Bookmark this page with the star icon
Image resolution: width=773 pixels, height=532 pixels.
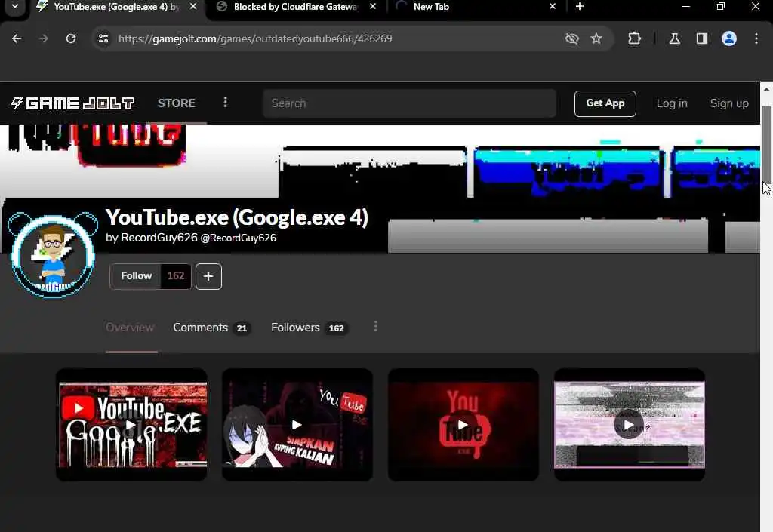coord(596,38)
